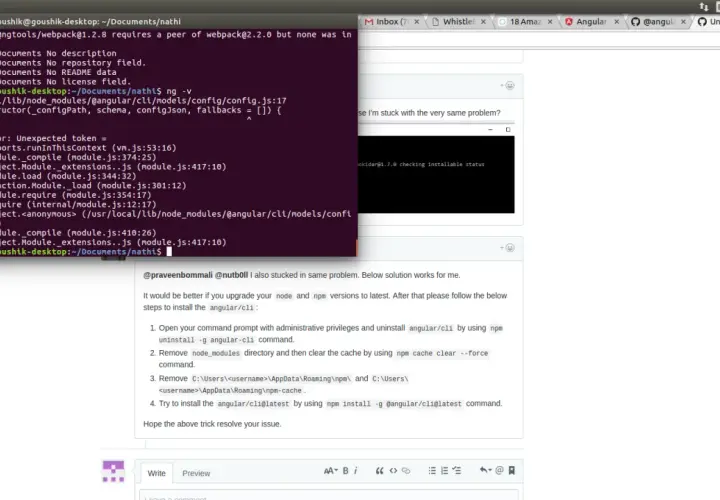The image size is (720, 500).
Task: Open the 18 Amaz browser tab
Action: click(525, 22)
